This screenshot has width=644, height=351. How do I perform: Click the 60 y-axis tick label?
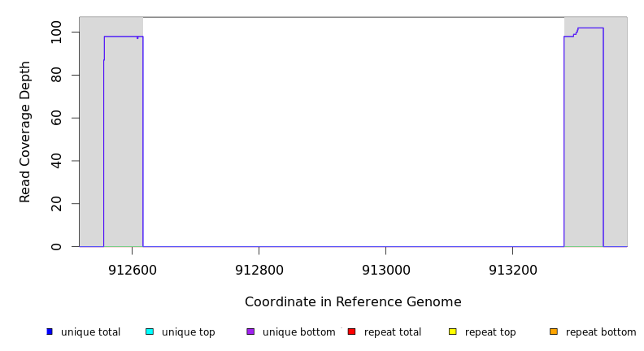[56, 118]
